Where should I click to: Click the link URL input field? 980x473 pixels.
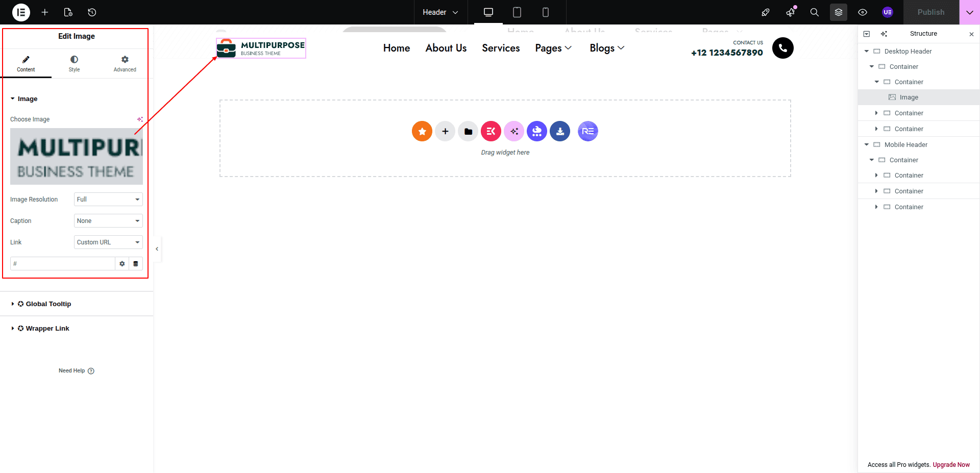63,264
